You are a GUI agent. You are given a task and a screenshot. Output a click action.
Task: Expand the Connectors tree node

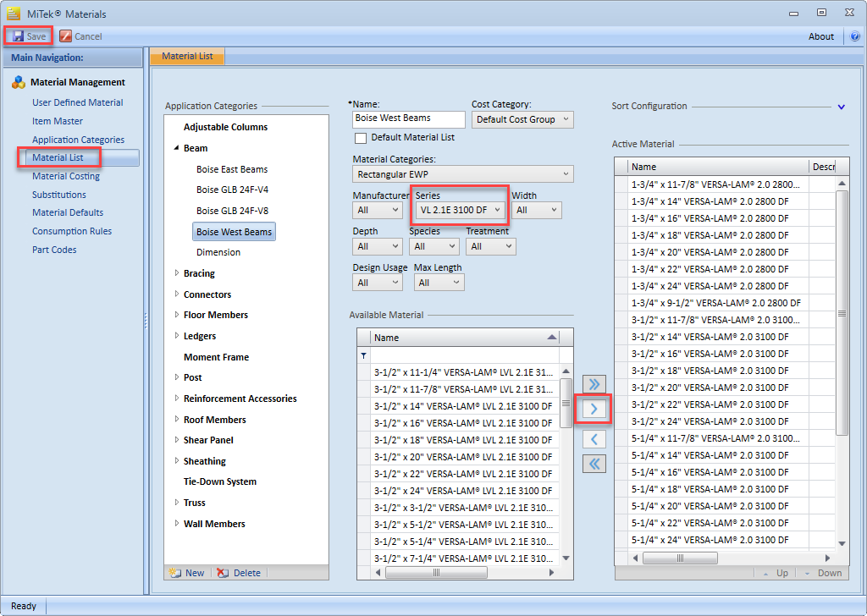(x=176, y=294)
